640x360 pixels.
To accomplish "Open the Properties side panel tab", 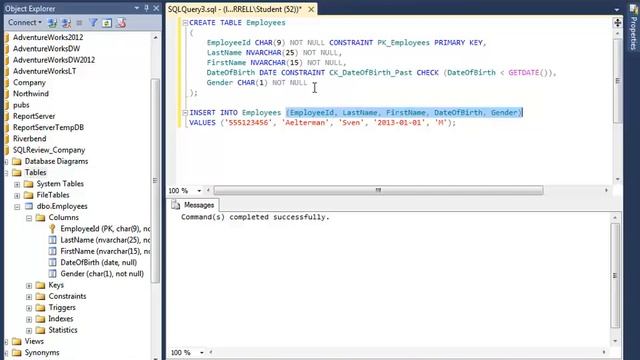I will 633,29.
